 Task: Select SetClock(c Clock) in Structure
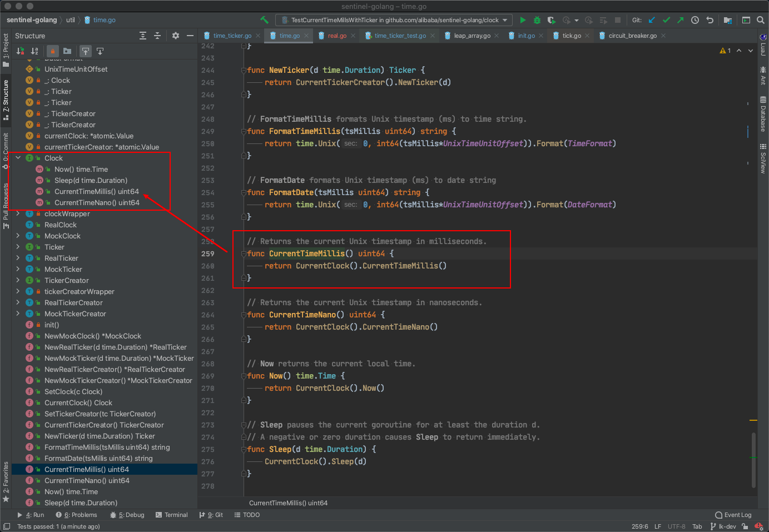pyautogui.click(x=73, y=391)
